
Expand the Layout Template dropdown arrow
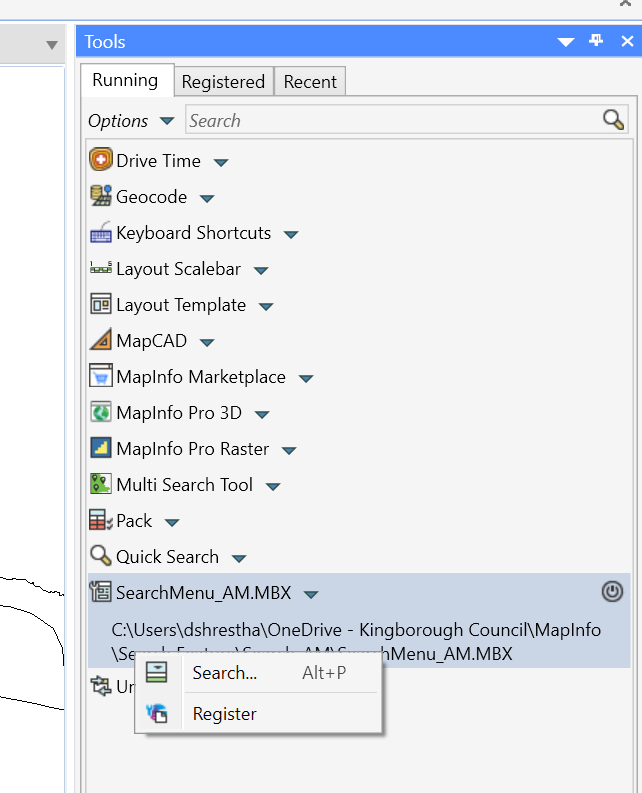266,306
